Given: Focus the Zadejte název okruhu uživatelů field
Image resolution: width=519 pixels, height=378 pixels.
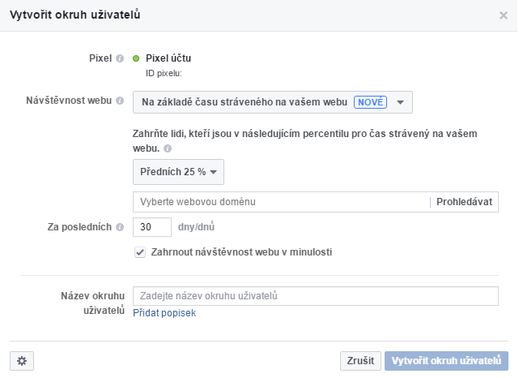Looking at the screenshot, I should 316,296.
